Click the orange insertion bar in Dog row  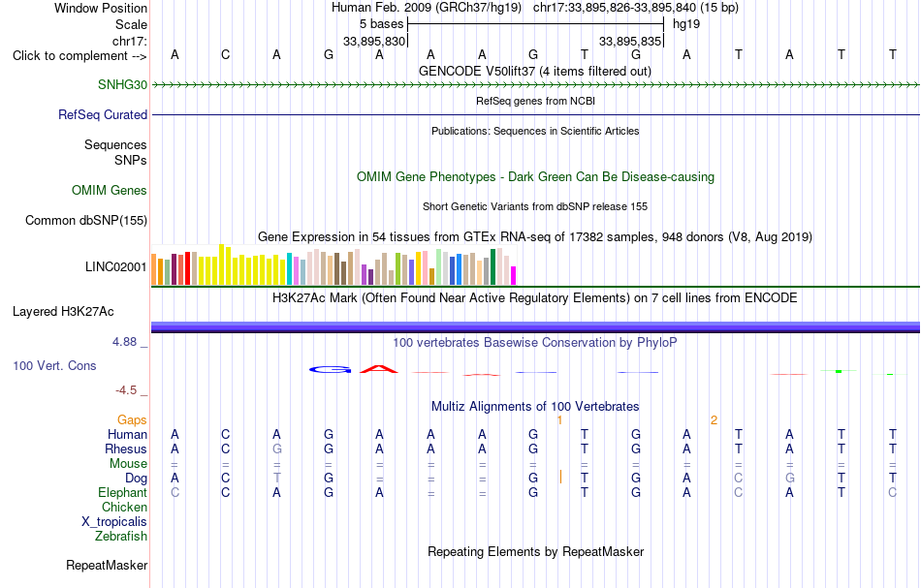tap(560, 477)
